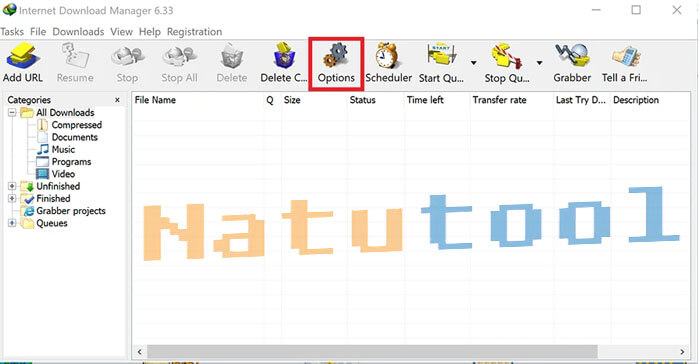Open the Downloads menu
Viewport: 700px width, 364px height.
(78, 32)
